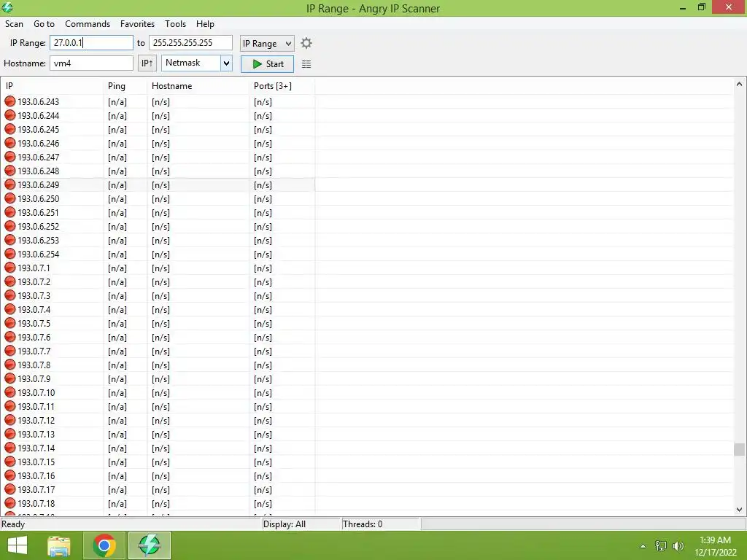Click the start IP field containing 27.0.0.1

(x=91, y=43)
